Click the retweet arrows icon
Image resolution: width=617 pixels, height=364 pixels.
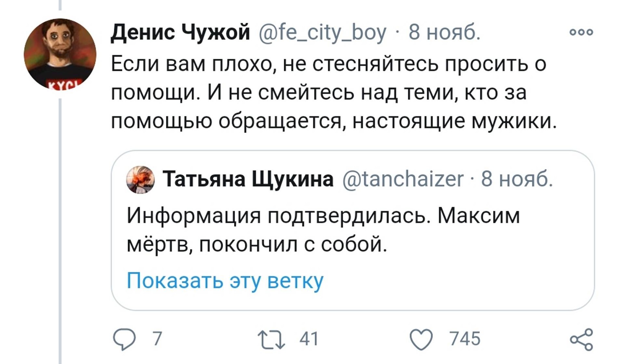tap(271, 339)
